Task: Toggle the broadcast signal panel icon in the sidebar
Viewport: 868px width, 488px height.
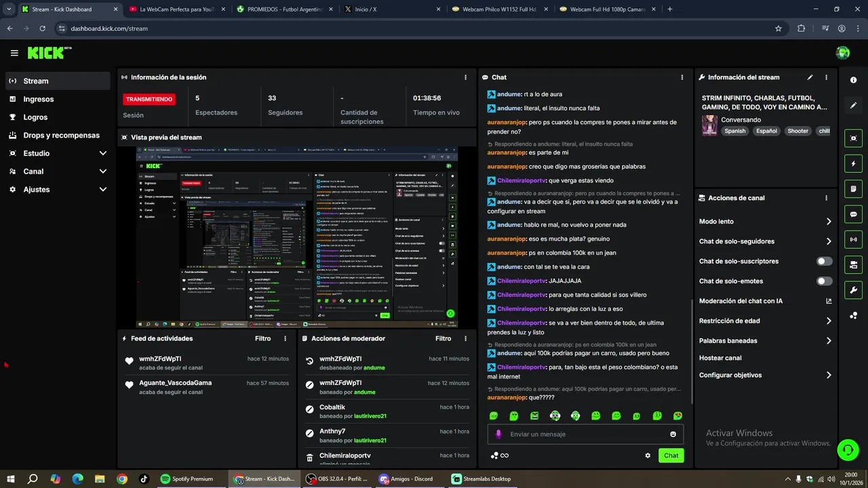Action: click(x=853, y=239)
